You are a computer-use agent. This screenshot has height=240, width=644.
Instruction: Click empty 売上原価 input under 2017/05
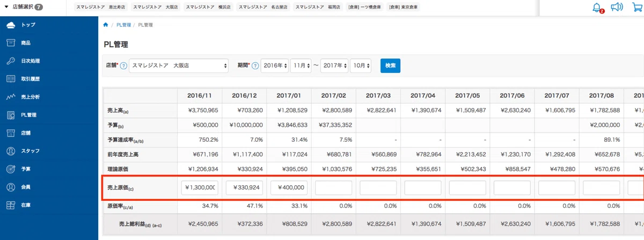pos(467,188)
